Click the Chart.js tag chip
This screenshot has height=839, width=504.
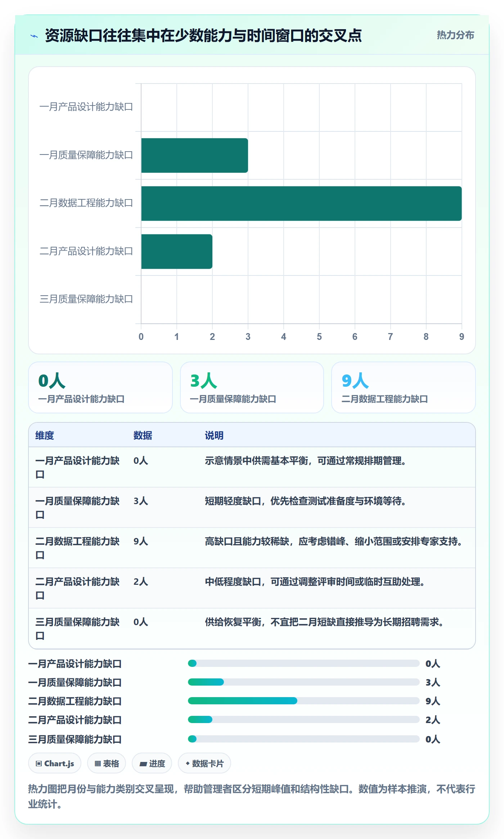tap(55, 763)
